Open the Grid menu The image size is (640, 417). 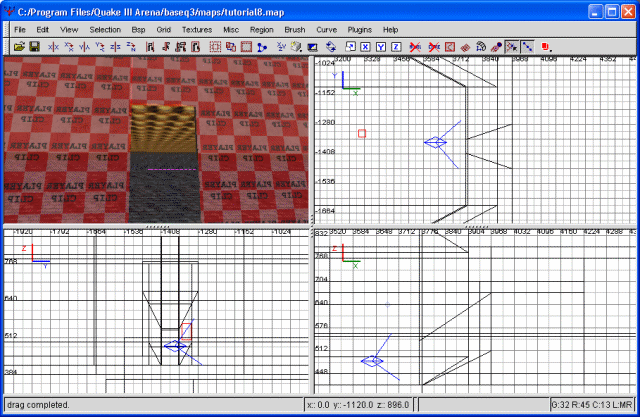click(163, 30)
